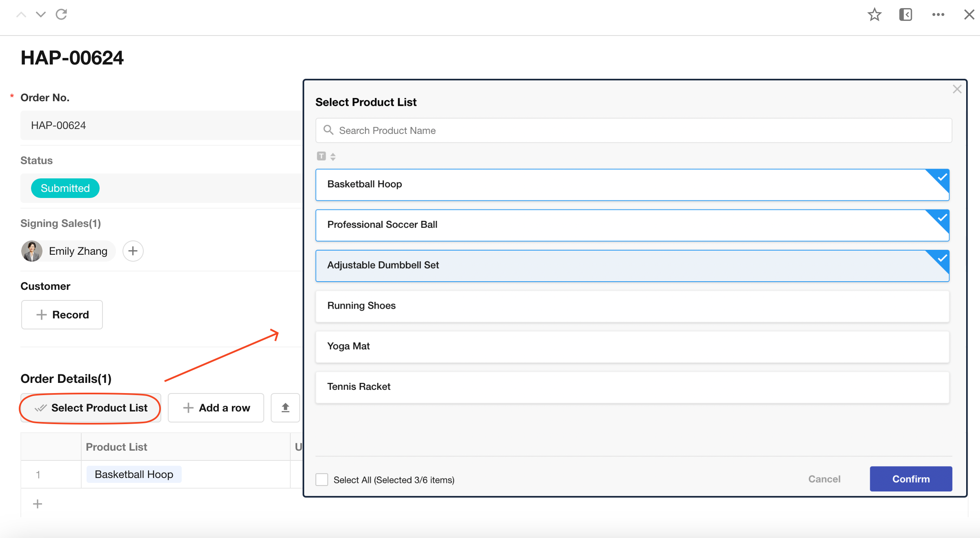Focus the Search Product Name field
This screenshot has width=980, height=538.
pyautogui.click(x=633, y=131)
